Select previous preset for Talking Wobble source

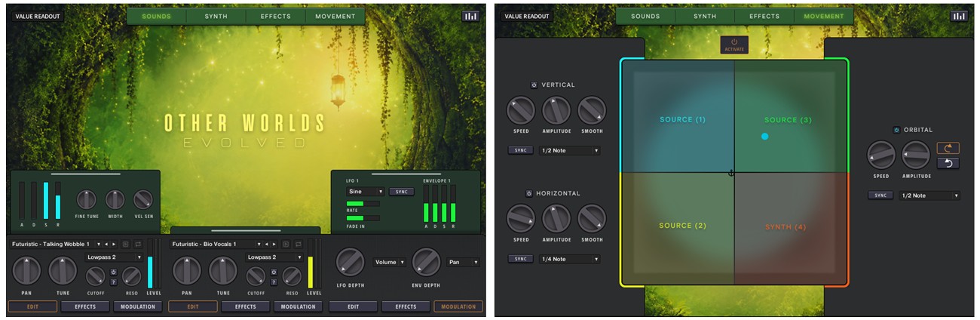(106, 245)
